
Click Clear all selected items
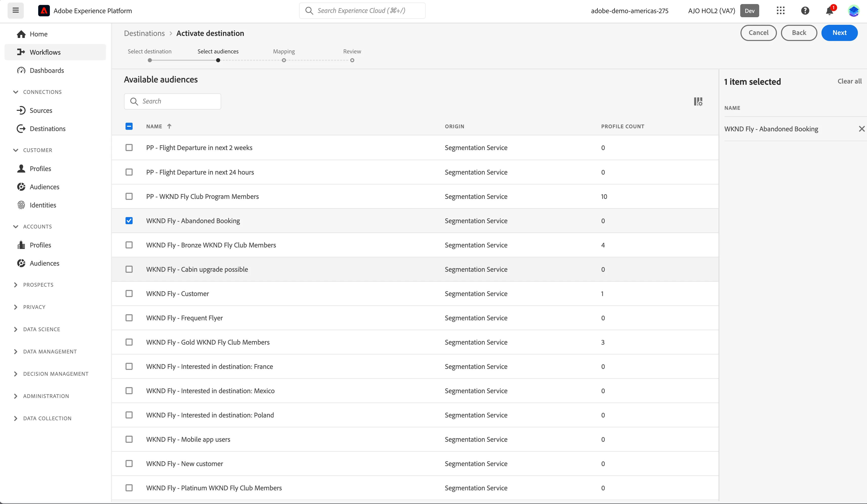pos(850,81)
